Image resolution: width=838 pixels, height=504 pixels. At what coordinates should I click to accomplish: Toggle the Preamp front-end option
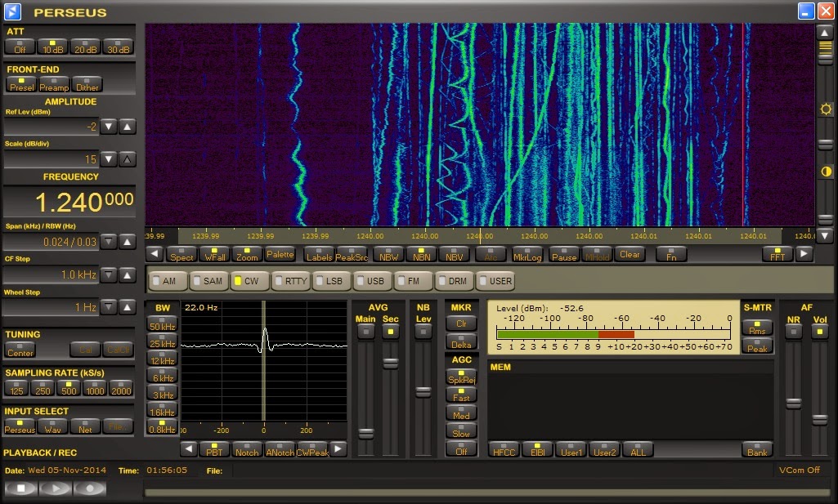pos(54,85)
